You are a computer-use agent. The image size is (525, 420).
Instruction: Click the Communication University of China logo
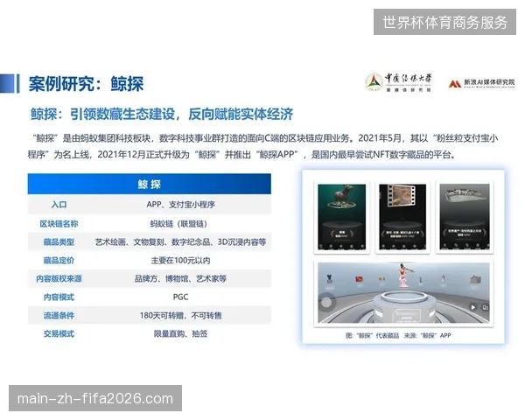click(x=398, y=82)
